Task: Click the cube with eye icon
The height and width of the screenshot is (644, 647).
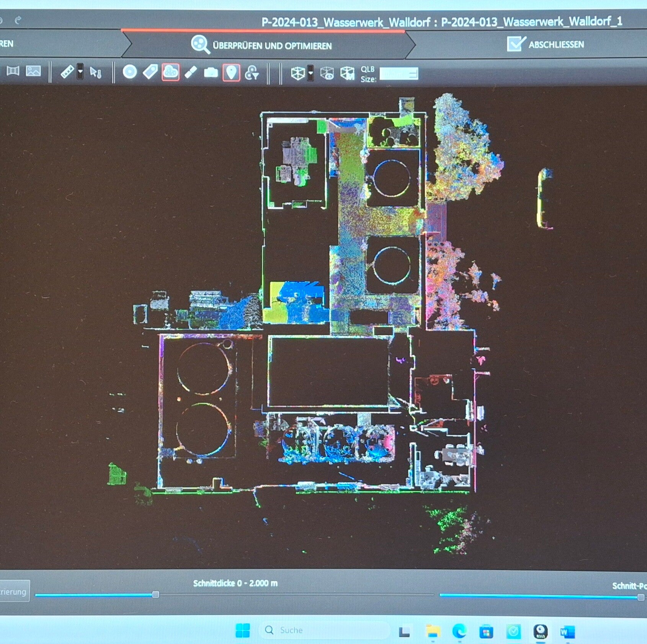Action: click(327, 73)
